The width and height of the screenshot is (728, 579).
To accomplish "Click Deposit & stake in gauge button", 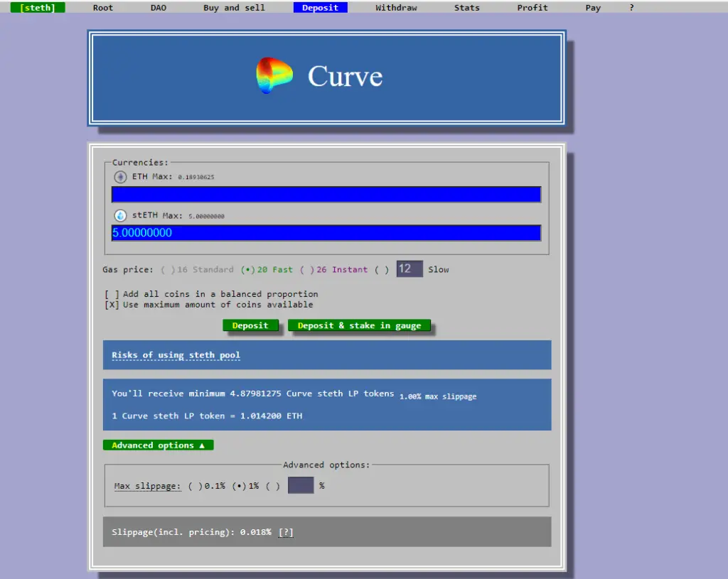I will point(359,325).
